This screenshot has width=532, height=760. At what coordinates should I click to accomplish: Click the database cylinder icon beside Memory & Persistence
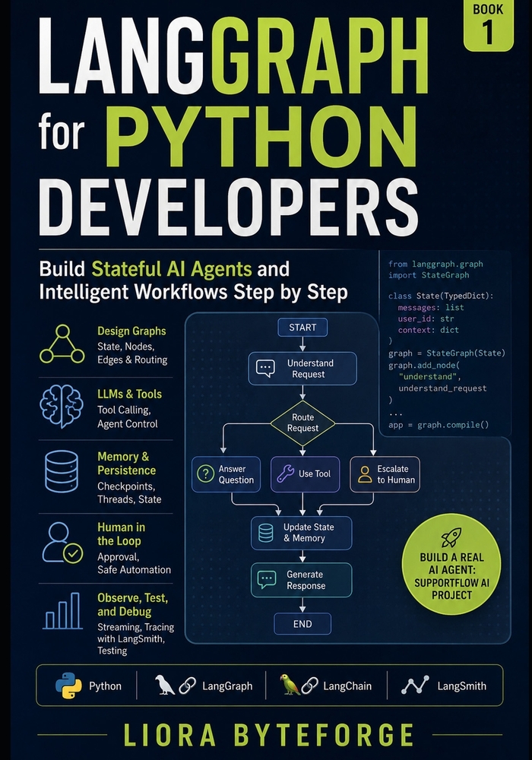coord(62,471)
